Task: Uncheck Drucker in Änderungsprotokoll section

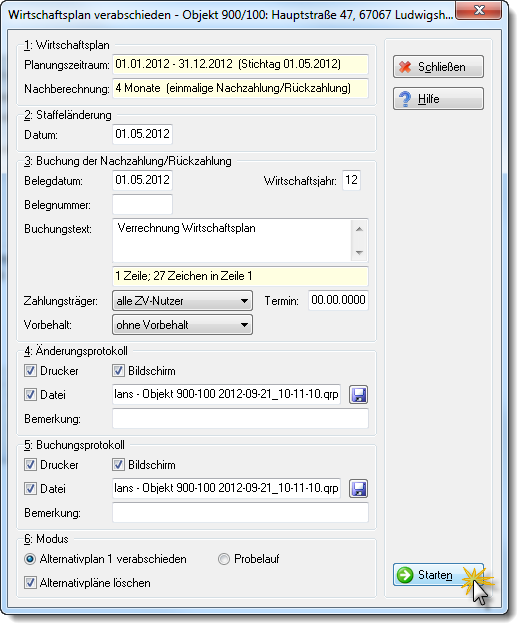Action: pos(31,370)
